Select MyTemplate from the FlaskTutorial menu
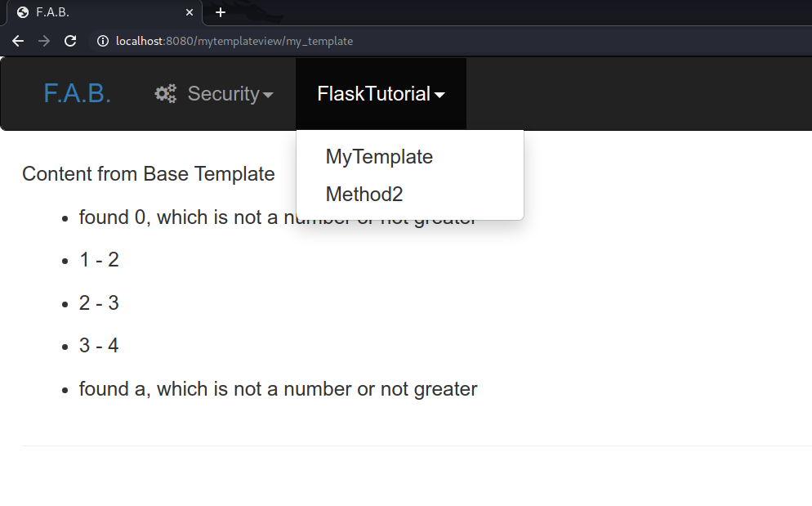 point(379,156)
